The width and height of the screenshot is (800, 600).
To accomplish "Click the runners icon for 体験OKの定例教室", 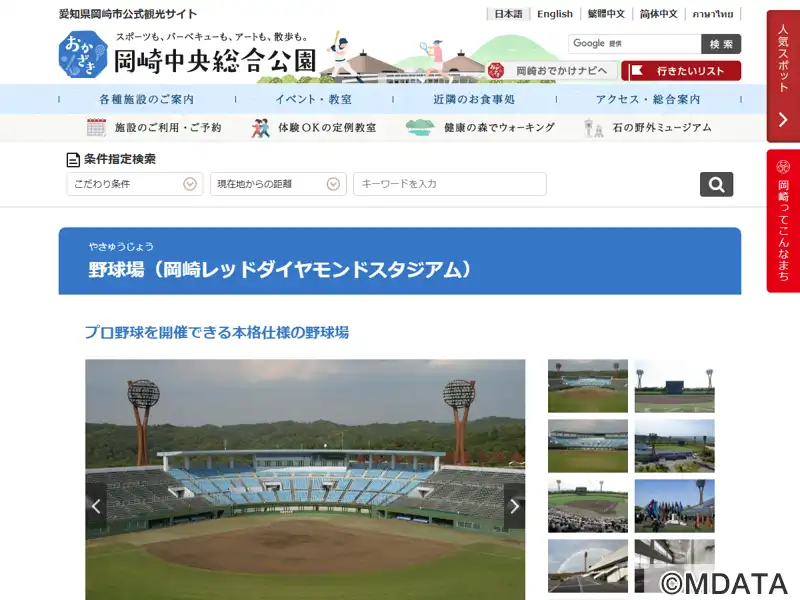I will (260, 128).
